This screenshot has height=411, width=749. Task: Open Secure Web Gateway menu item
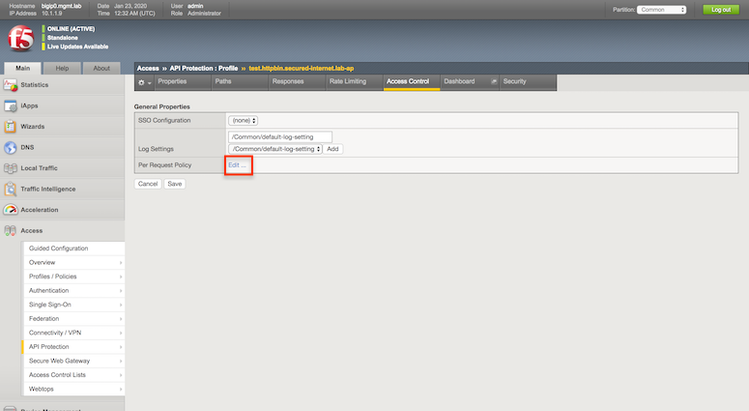click(74, 361)
